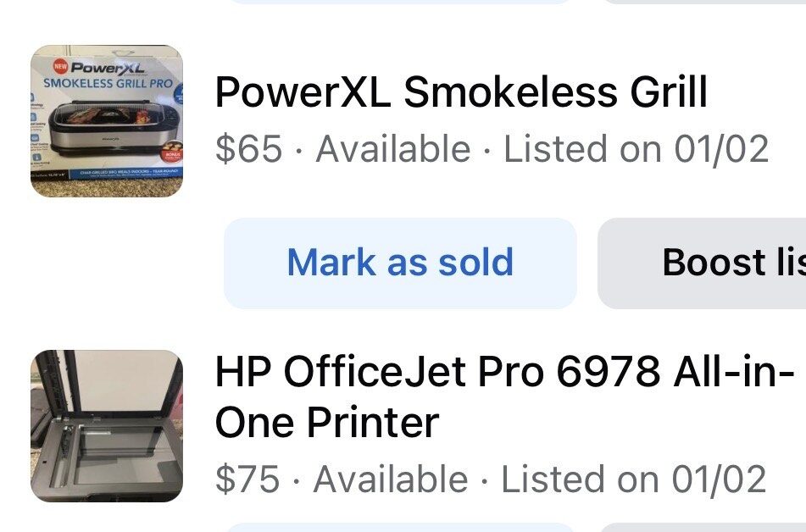Click the grill's Listed on 01/02 date
This screenshot has height=532, width=806.
[x=636, y=149]
